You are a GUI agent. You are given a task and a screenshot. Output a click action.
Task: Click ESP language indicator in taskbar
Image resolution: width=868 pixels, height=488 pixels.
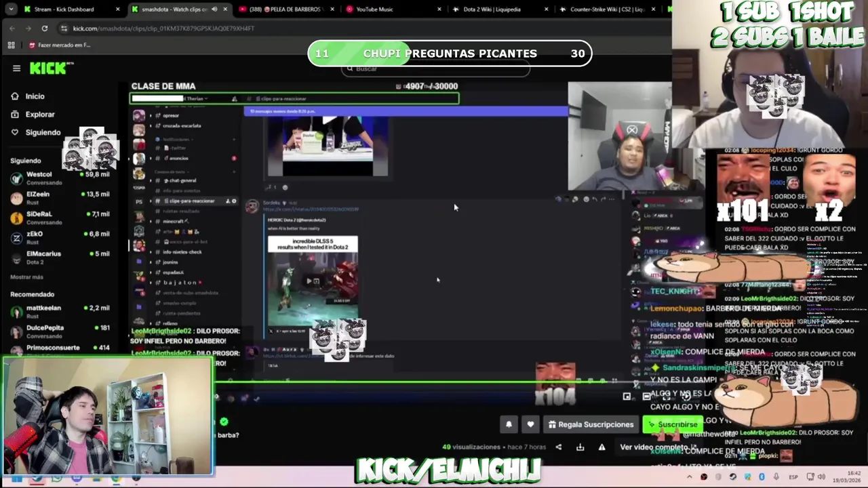click(793, 477)
